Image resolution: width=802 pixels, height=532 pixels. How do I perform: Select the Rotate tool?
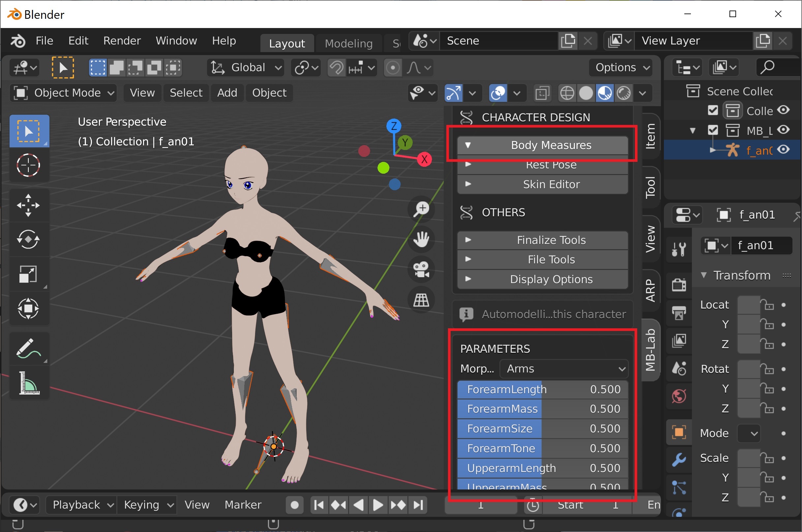point(28,240)
